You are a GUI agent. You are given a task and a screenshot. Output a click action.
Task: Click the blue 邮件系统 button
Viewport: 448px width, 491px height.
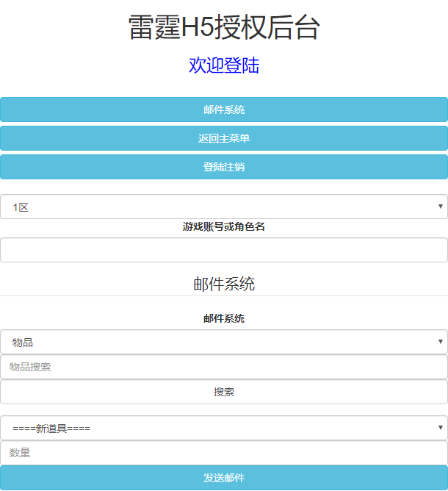coord(224,110)
